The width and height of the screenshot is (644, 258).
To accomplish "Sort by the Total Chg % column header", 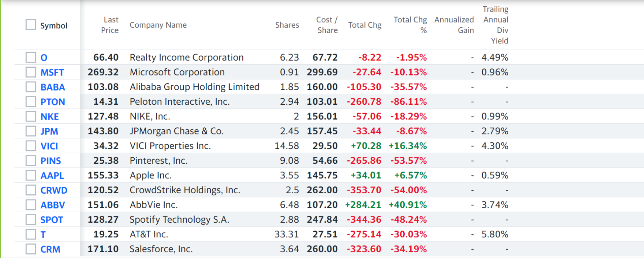I will tap(410, 25).
